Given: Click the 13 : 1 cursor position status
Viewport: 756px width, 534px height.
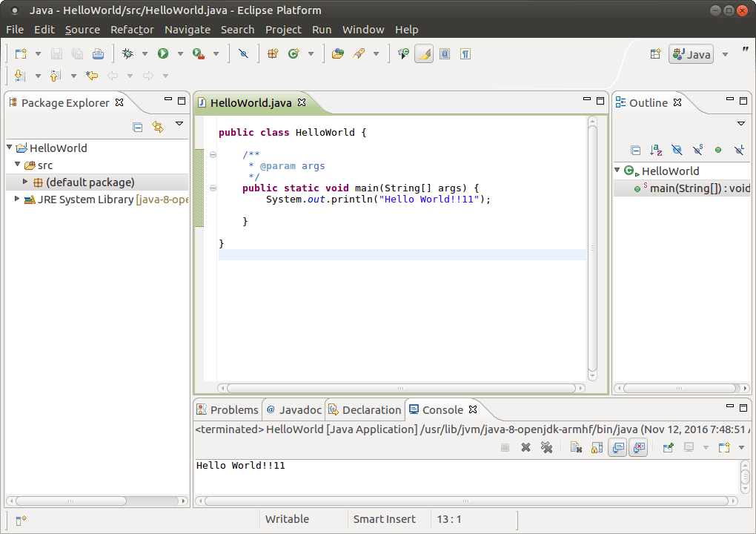Looking at the screenshot, I should (449, 519).
